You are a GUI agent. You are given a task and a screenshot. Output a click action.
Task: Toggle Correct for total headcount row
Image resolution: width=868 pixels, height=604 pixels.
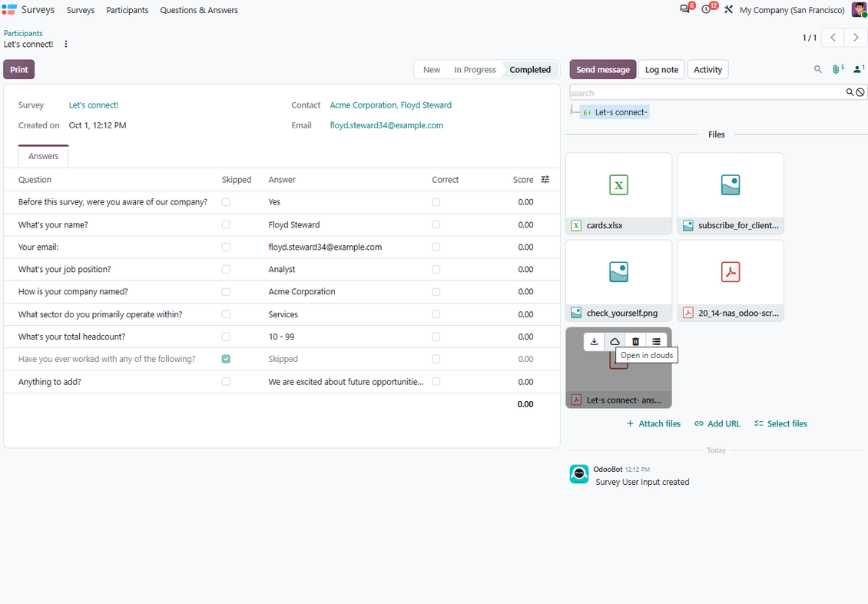[436, 337]
